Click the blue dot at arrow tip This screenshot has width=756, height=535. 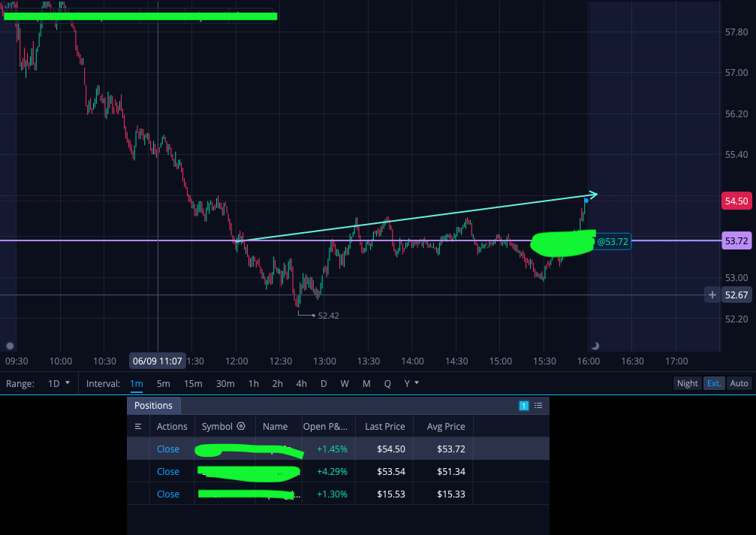586,200
